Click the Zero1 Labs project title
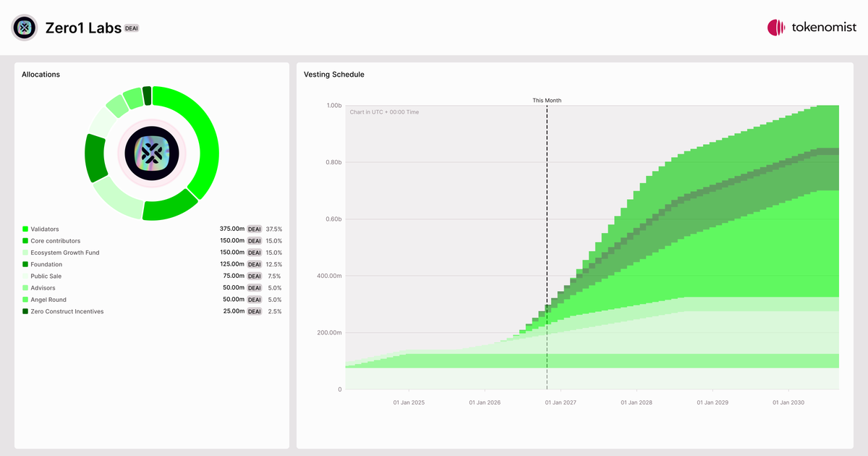This screenshot has width=868, height=456. [83, 28]
